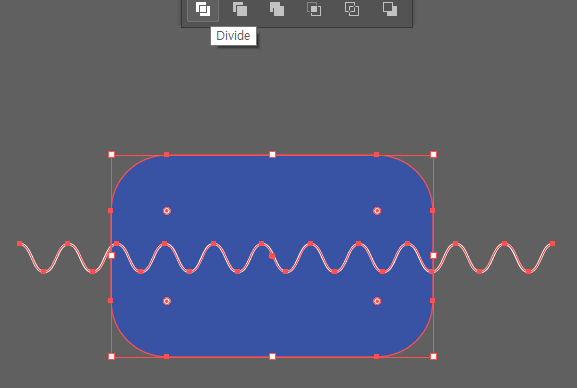The image size is (577, 388).
Task: Apply the Minus Back pathfinder operation
Action: (390, 9)
